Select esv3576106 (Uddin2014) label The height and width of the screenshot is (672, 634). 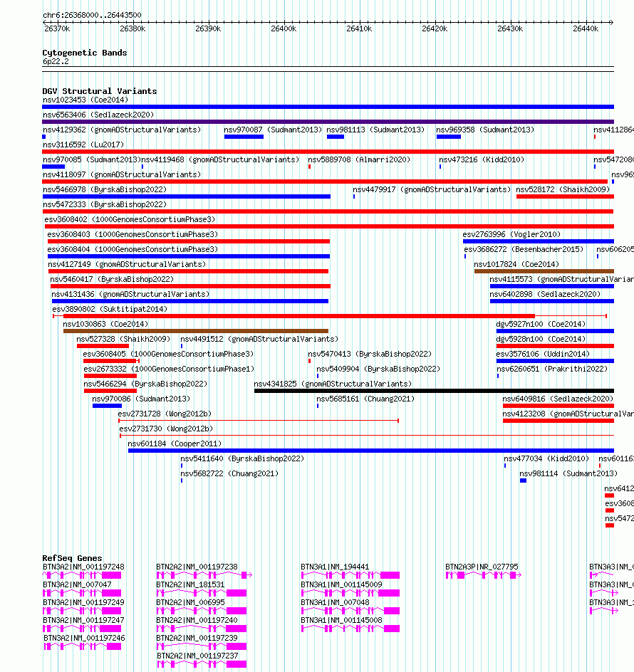click(543, 354)
